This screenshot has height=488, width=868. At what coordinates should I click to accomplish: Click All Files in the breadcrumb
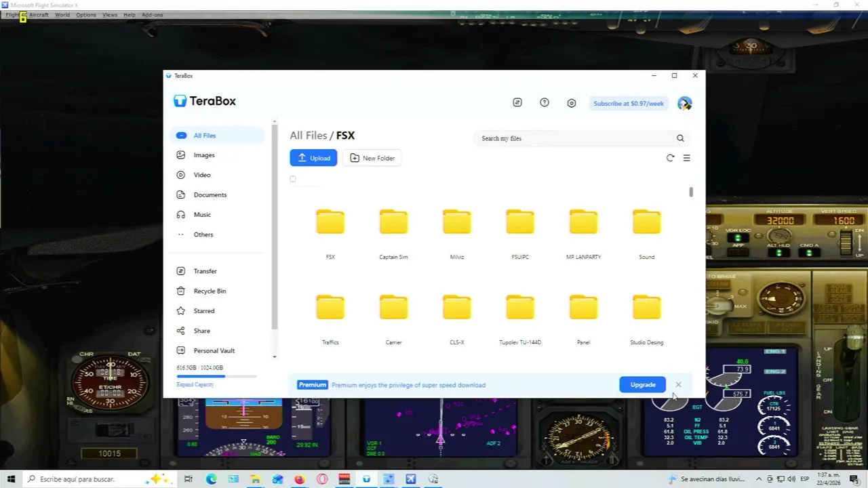tap(309, 136)
